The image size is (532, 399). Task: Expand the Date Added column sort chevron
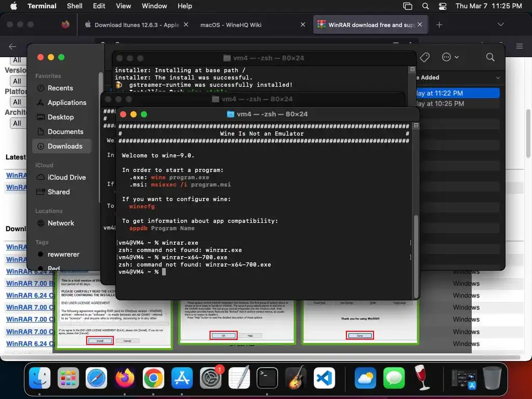(x=498, y=78)
